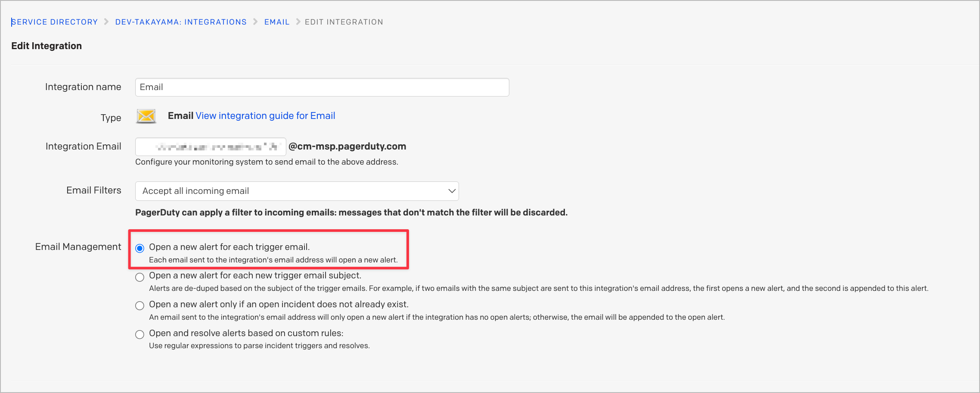Click the Email envelope type icon
The width and height of the screenshot is (980, 393).
tap(146, 116)
